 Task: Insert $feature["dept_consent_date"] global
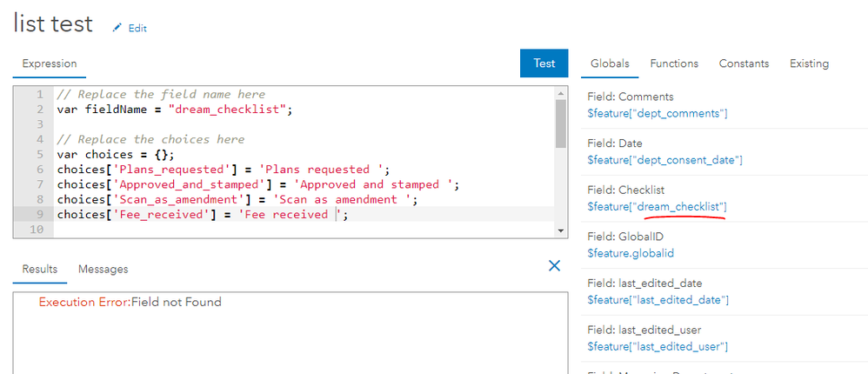tap(665, 160)
